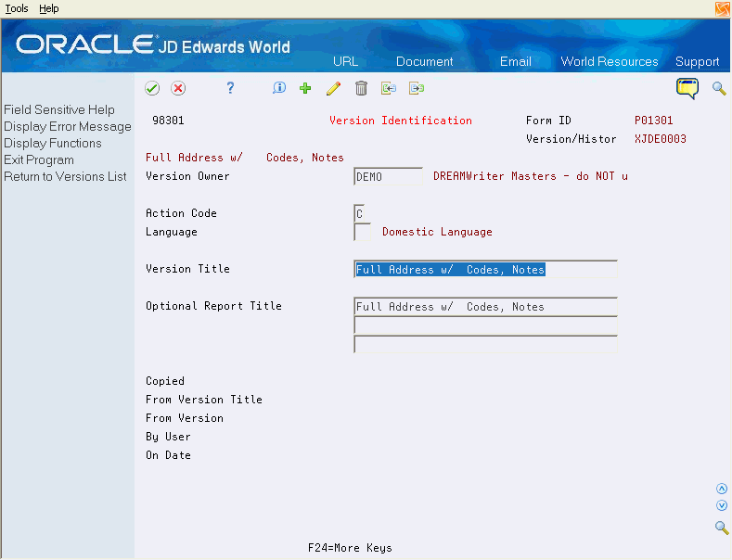
Task: Open the URL header link
Action: coord(345,61)
